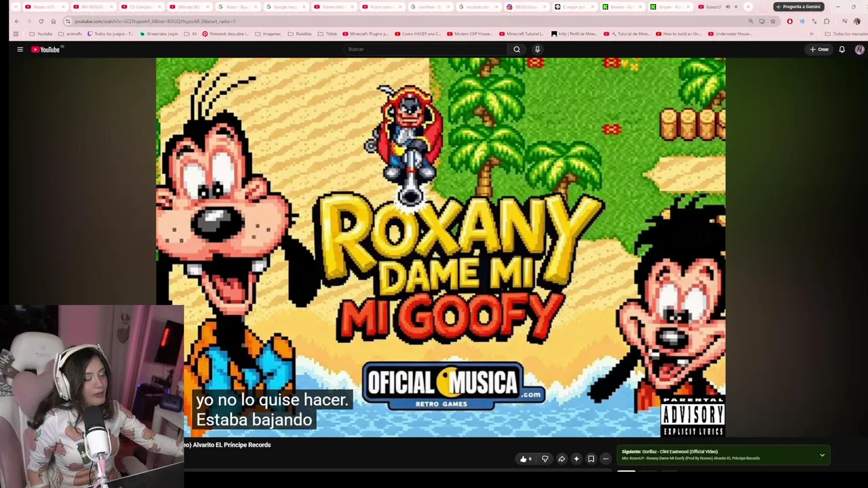Click the blue sound extension icon
Image resolution: width=868 pixels, height=488 pixels.
(802, 21)
